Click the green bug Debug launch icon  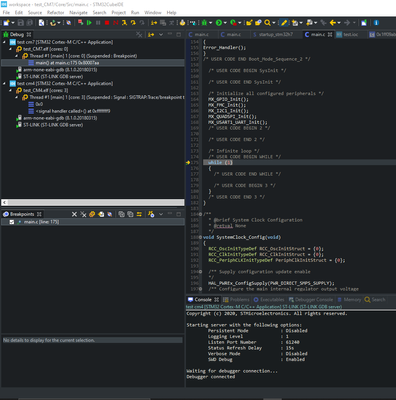[204, 23]
